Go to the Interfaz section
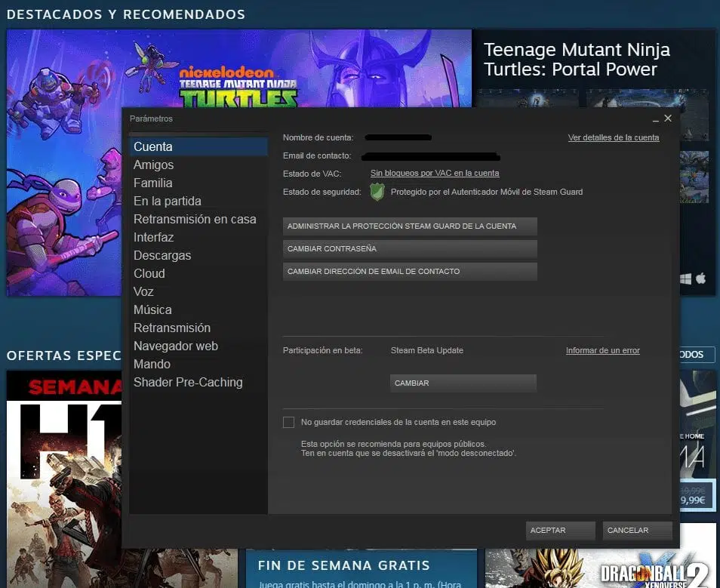720x588 pixels. 153,237
